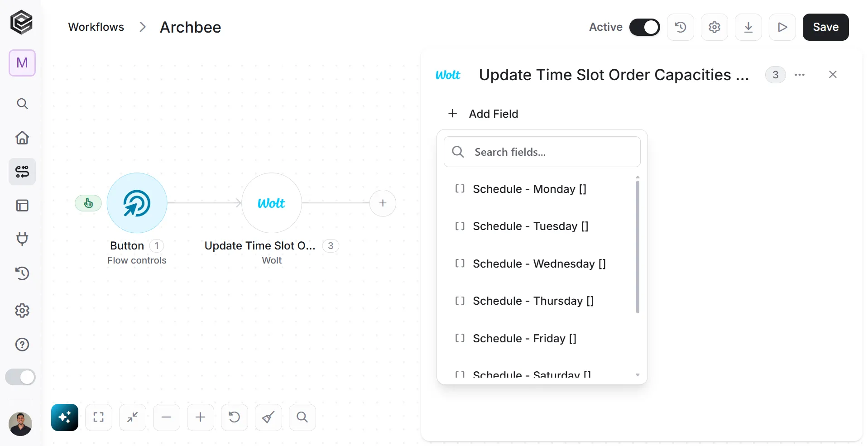Toggle the Active workflow switch
Screen dimensions: 868x446
tap(645, 27)
